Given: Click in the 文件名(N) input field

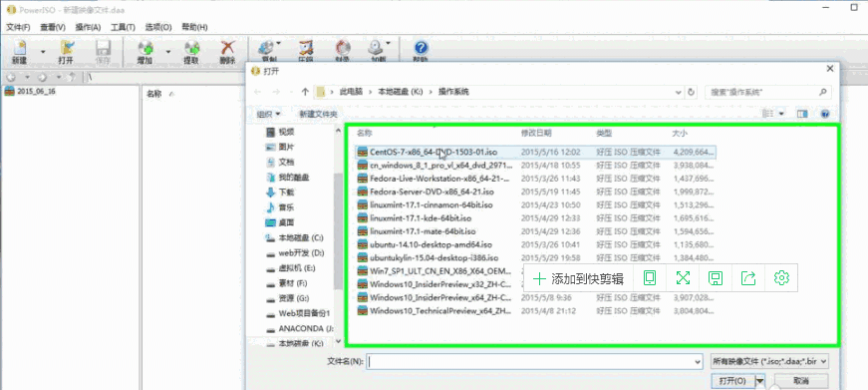Looking at the screenshot, I should coord(530,361).
